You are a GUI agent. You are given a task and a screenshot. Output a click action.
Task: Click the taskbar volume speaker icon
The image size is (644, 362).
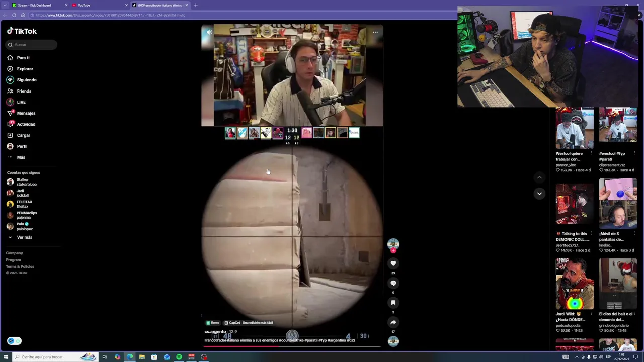(601, 357)
